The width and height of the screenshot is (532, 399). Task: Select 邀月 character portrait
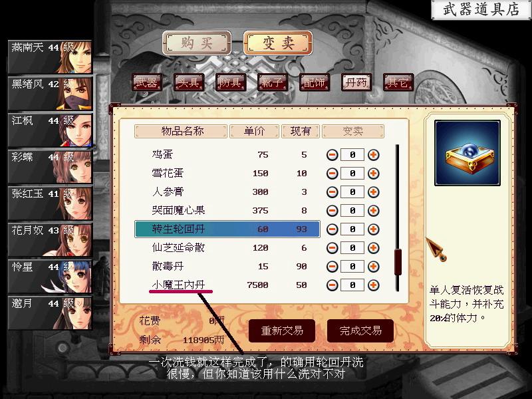[50, 313]
